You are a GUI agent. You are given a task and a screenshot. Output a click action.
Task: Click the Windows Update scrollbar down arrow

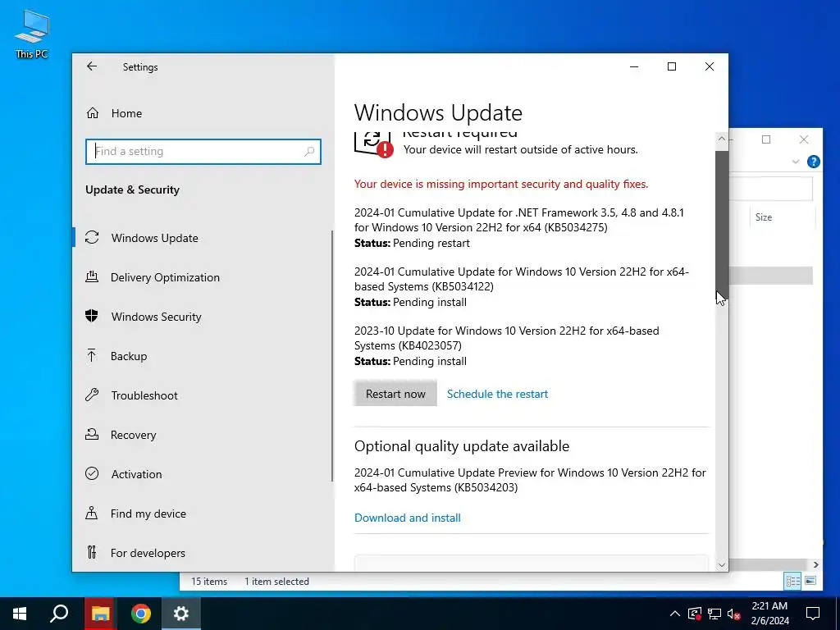pyautogui.click(x=722, y=564)
